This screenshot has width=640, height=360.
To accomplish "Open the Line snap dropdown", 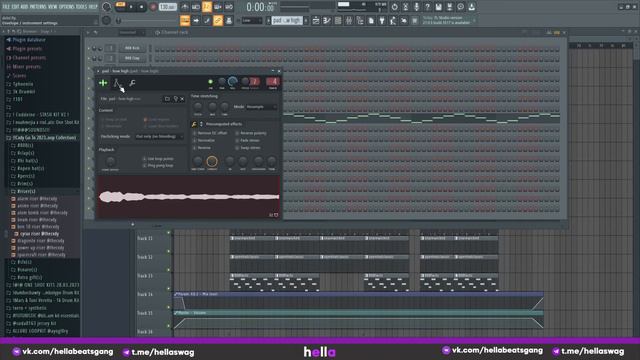I will click(x=251, y=20).
